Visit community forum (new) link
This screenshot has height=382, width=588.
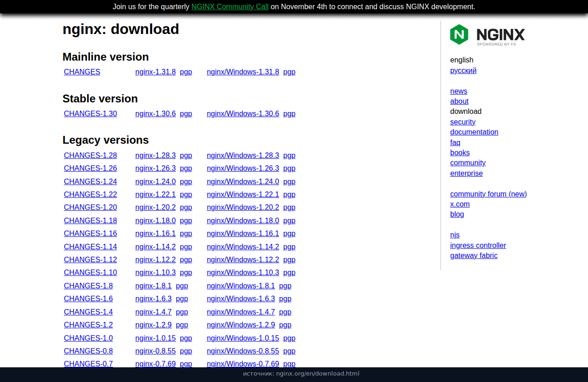tap(488, 194)
